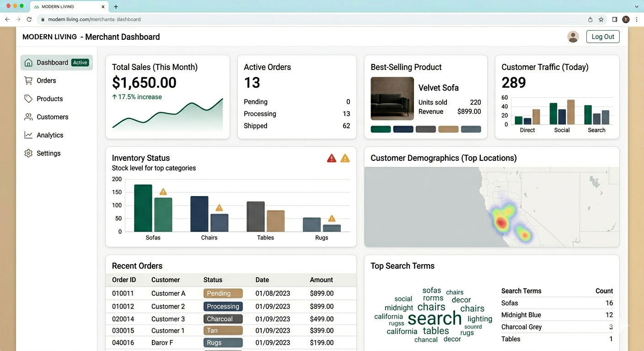Click the share icon in the address bar
Screen dimensions: 644x351
click(590, 19)
